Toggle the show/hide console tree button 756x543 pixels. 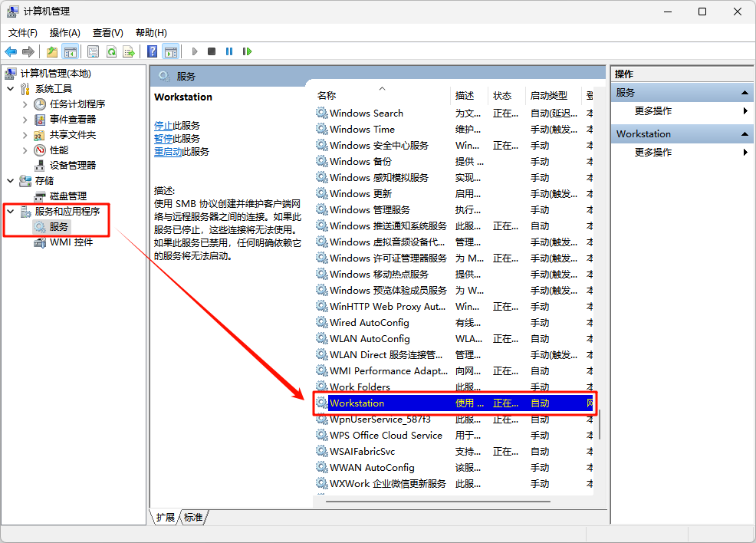coord(70,51)
